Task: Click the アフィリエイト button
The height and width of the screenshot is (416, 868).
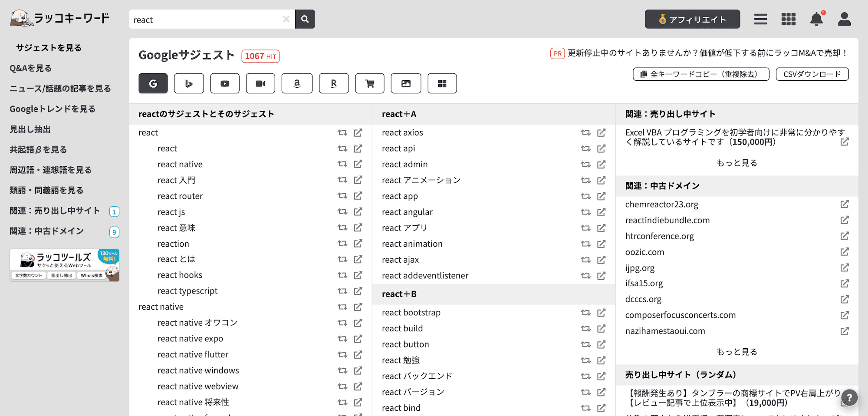Action: (692, 19)
